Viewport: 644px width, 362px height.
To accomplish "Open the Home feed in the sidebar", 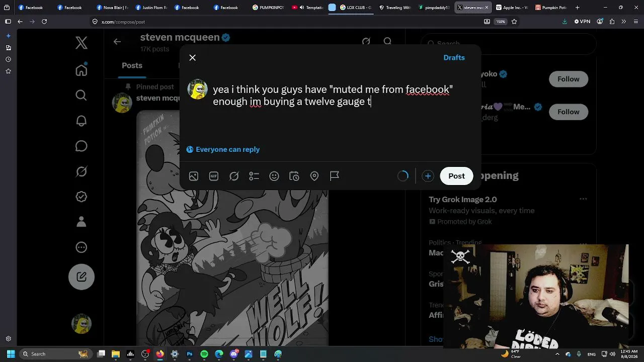I will tap(82, 70).
